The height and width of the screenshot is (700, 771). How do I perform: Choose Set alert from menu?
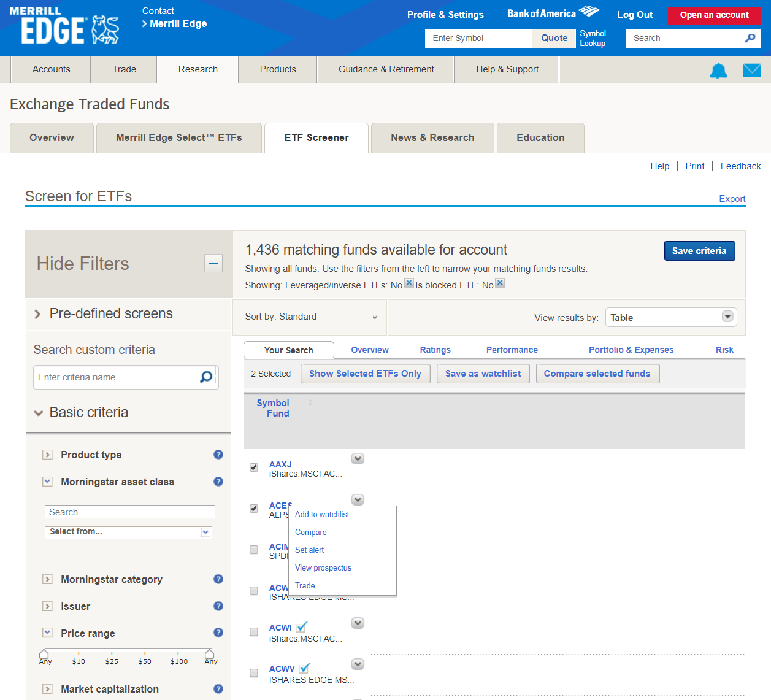310,550
